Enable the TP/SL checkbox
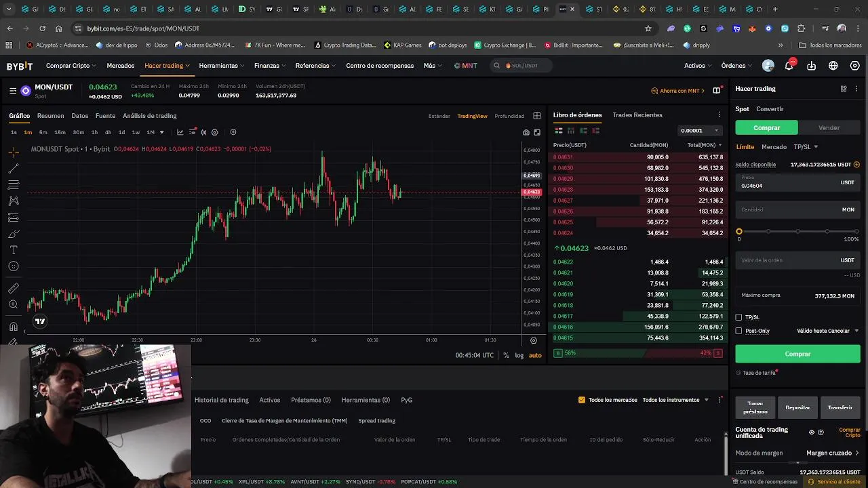Image resolution: width=868 pixels, height=488 pixels. point(739,317)
